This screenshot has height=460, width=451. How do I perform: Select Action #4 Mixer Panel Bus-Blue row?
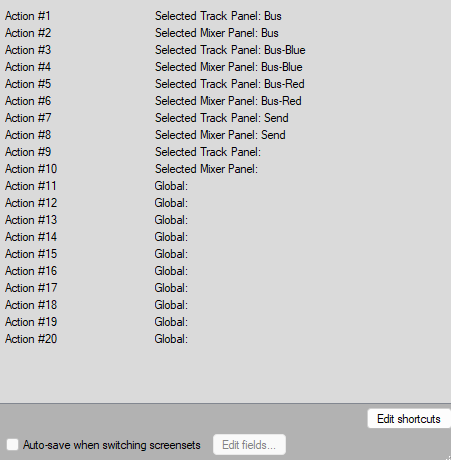click(x=225, y=67)
